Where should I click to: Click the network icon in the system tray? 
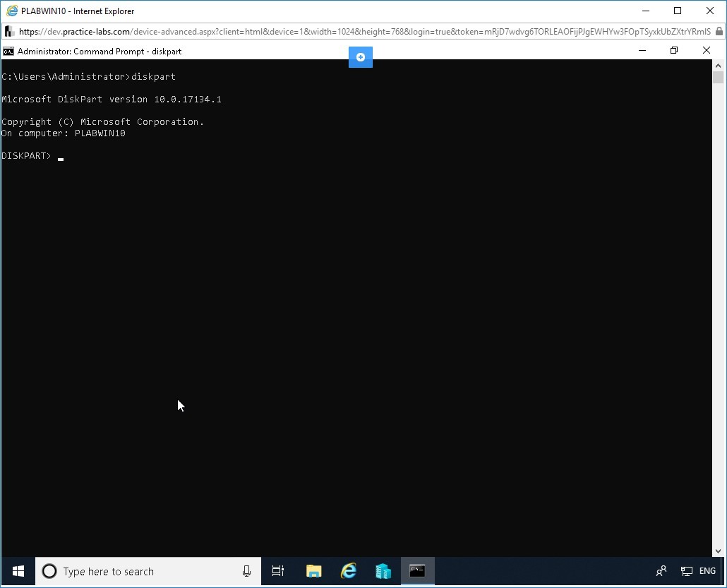click(x=686, y=571)
